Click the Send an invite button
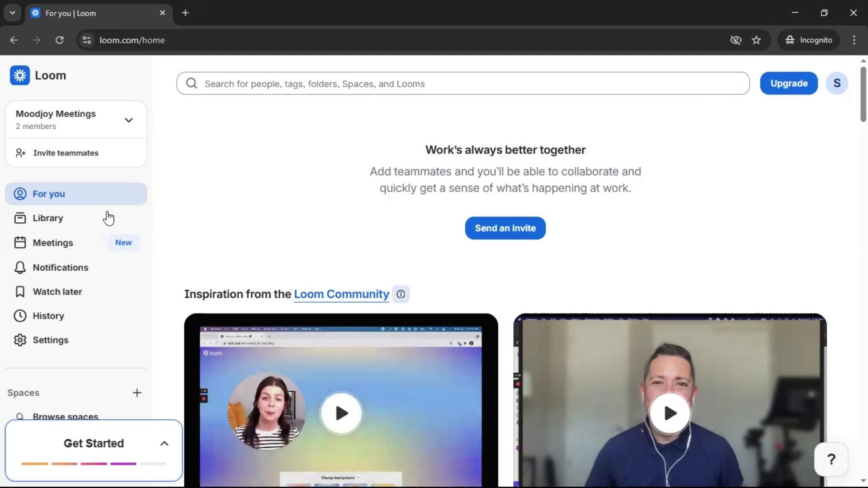This screenshot has height=488, width=868. [505, 228]
